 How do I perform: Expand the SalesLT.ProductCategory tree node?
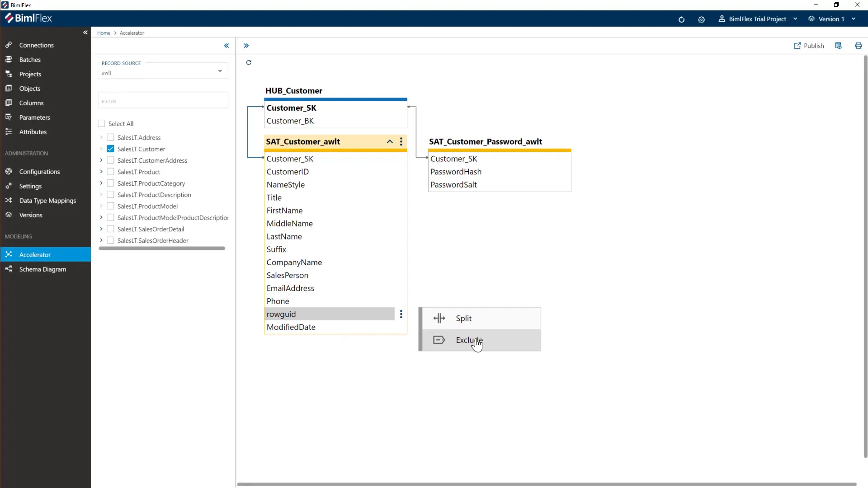[x=101, y=183]
